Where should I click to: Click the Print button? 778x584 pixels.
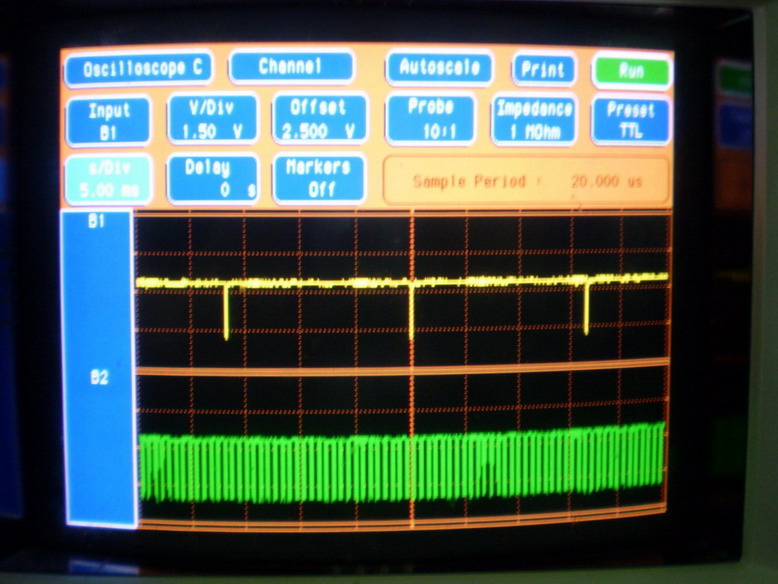(544, 70)
